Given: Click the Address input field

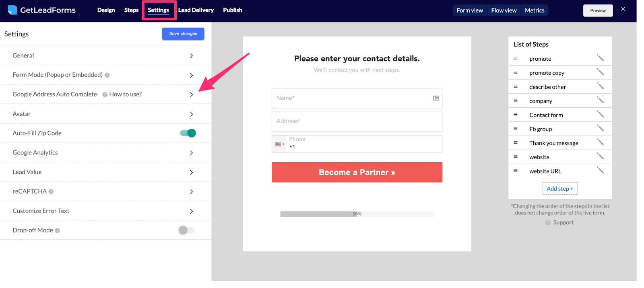Looking at the screenshot, I should click(x=357, y=121).
